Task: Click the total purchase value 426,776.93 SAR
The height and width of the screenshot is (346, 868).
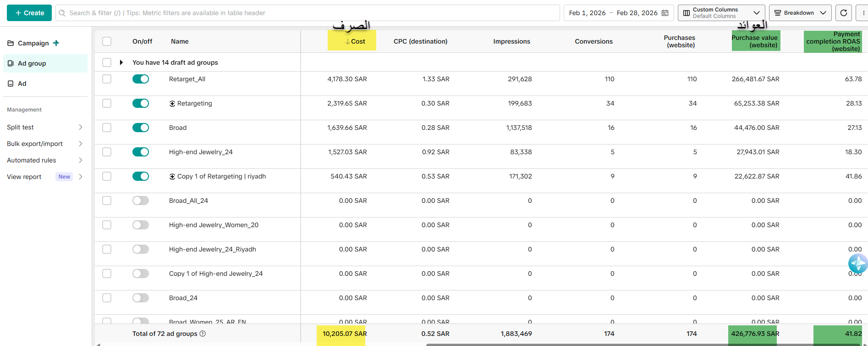Action: click(x=755, y=334)
